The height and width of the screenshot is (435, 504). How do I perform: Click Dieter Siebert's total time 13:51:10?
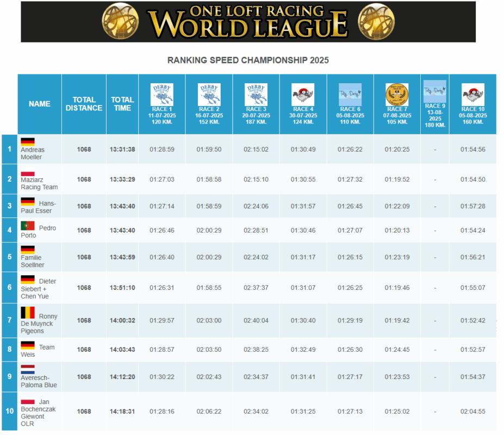point(122,288)
